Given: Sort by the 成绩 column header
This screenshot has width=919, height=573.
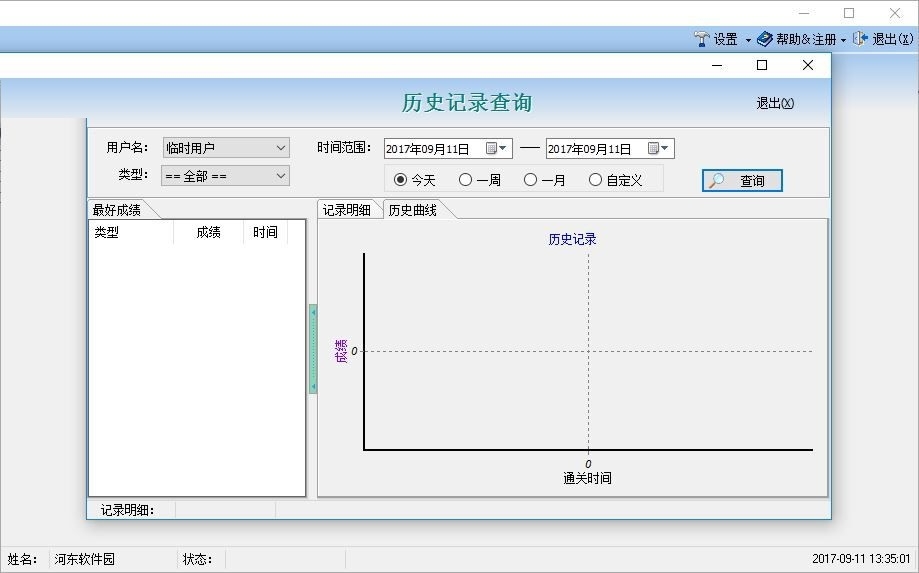Looking at the screenshot, I should [209, 232].
